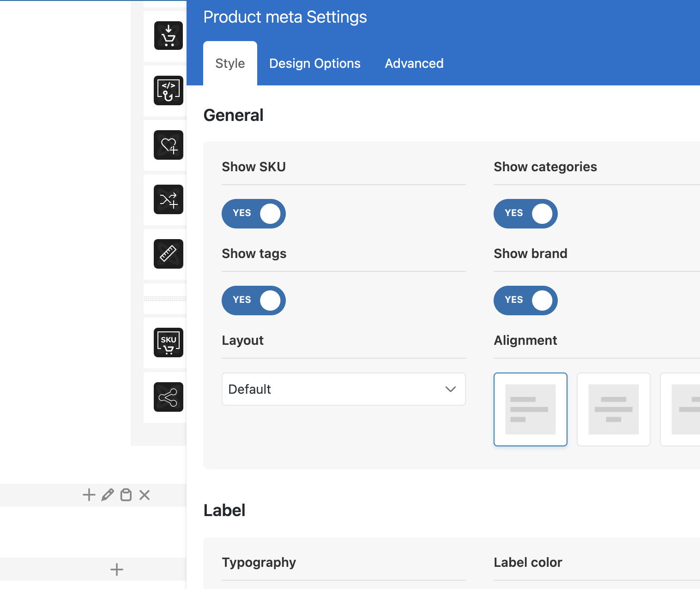Select the SKU cart element icon

[x=169, y=343]
